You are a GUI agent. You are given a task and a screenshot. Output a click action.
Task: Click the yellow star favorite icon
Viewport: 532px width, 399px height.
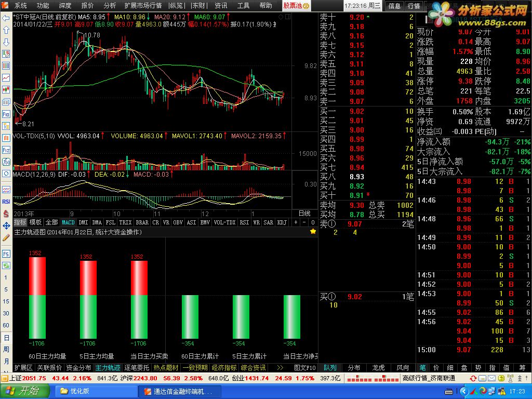pyautogui.click(x=313, y=231)
